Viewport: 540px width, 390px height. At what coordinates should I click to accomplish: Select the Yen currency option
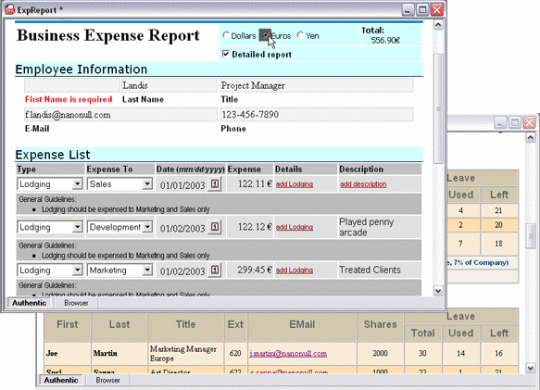[300, 35]
